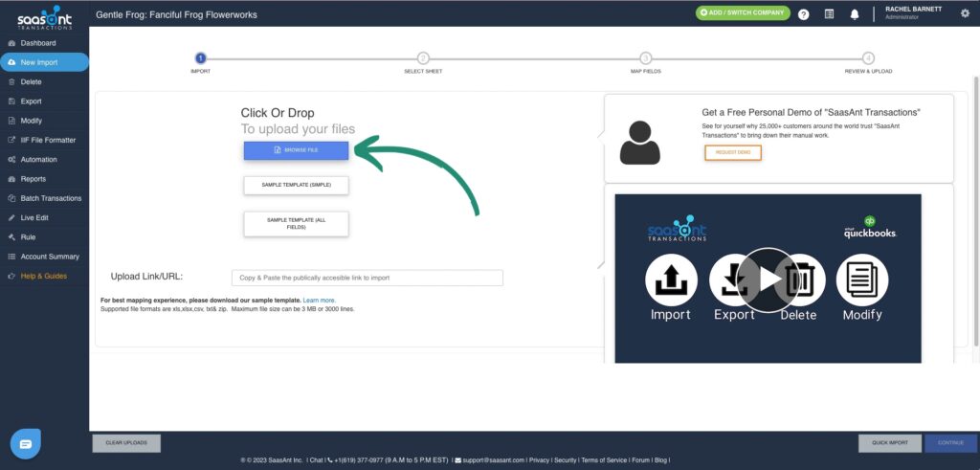Click the Request Demo button
The height and width of the screenshot is (470, 980).
[x=732, y=153]
